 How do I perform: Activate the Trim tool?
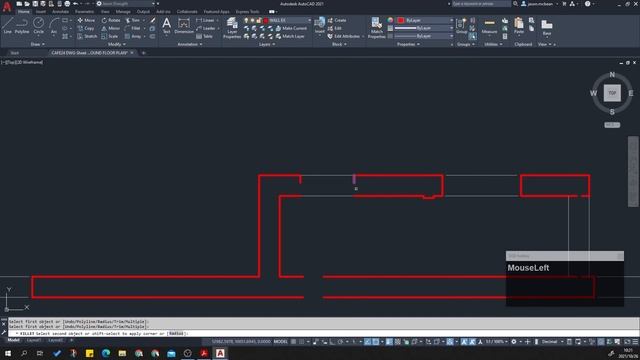tap(133, 20)
